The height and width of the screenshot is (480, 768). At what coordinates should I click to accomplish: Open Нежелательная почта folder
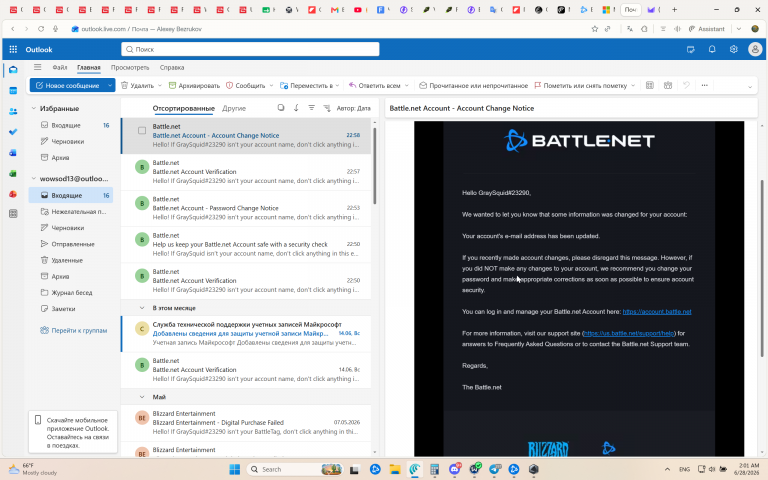click(71, 212)
